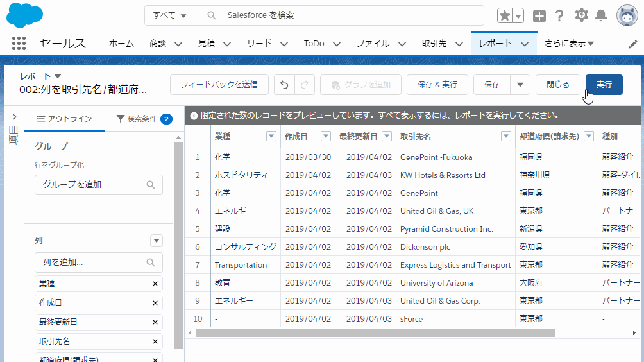
Task: Click the フィードバックを送信 button
Action: tap(219, 85)
